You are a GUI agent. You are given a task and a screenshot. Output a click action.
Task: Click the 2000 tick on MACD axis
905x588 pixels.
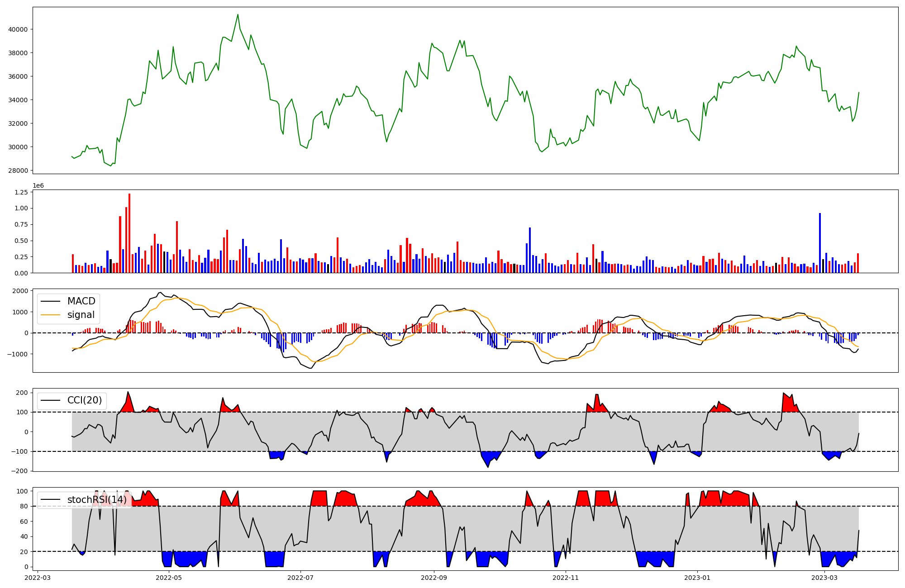[x=20, y=291]
